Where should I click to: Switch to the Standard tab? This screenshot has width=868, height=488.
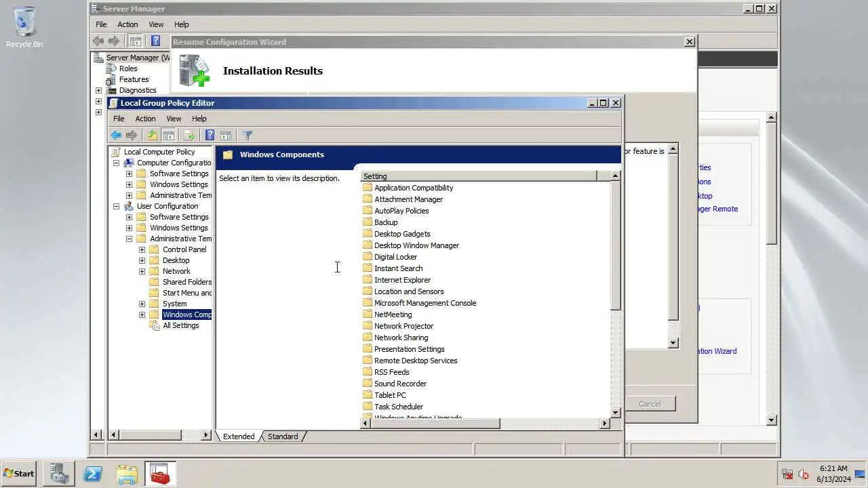[x=283, y=436]
